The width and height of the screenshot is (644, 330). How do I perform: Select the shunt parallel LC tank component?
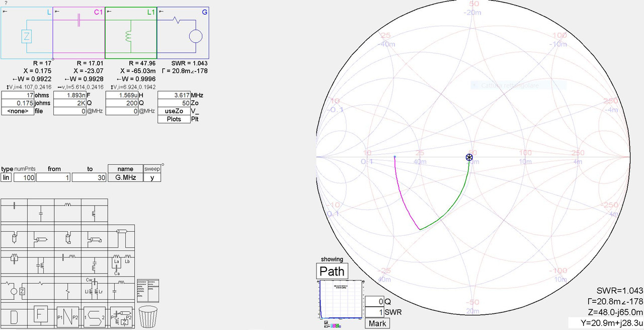tap(41, 263)
